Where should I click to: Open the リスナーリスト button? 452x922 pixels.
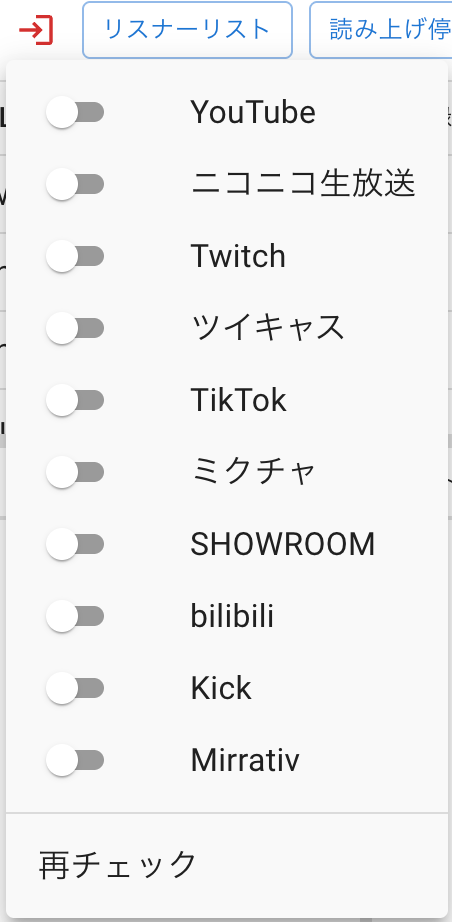click(x=187, y=30)
